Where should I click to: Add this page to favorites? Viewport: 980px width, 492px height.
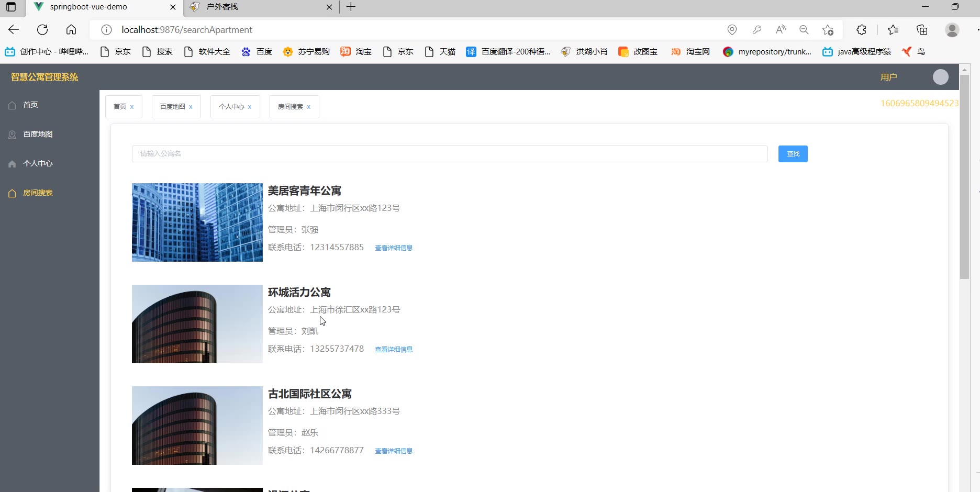point(828,30)
